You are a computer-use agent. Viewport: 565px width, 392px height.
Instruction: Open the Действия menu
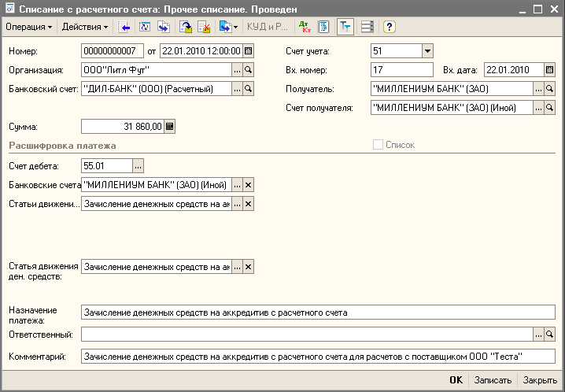click(x=84, y=27)
